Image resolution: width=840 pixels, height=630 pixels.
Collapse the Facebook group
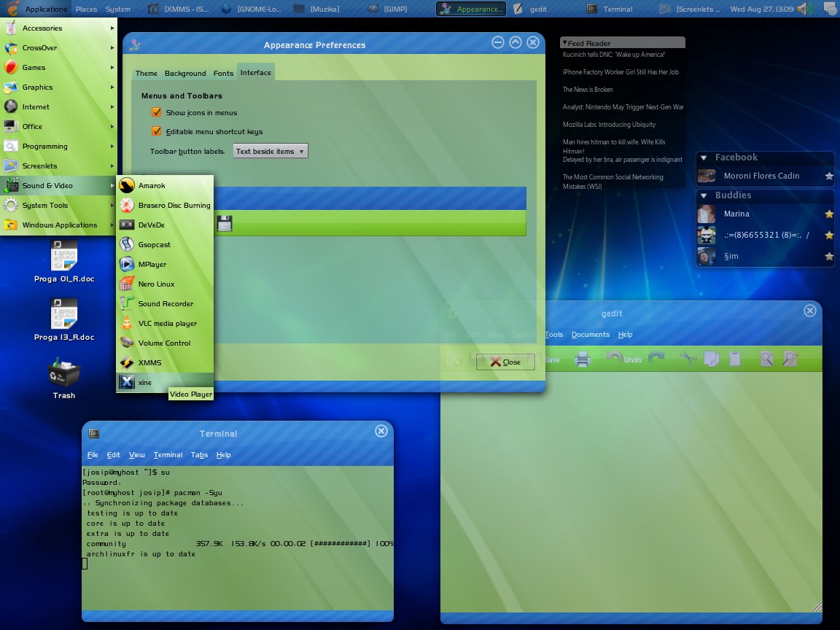click(x=704, y=157)
